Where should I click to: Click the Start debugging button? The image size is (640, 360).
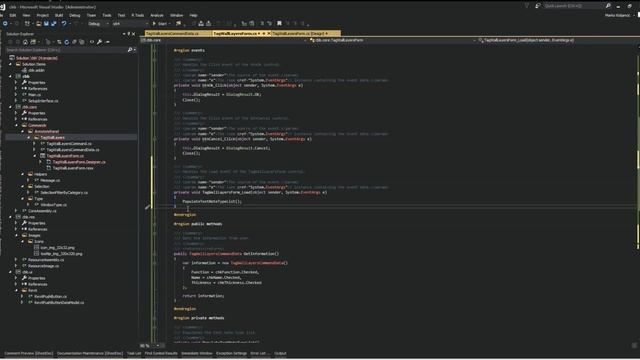[x=160, y=24]
